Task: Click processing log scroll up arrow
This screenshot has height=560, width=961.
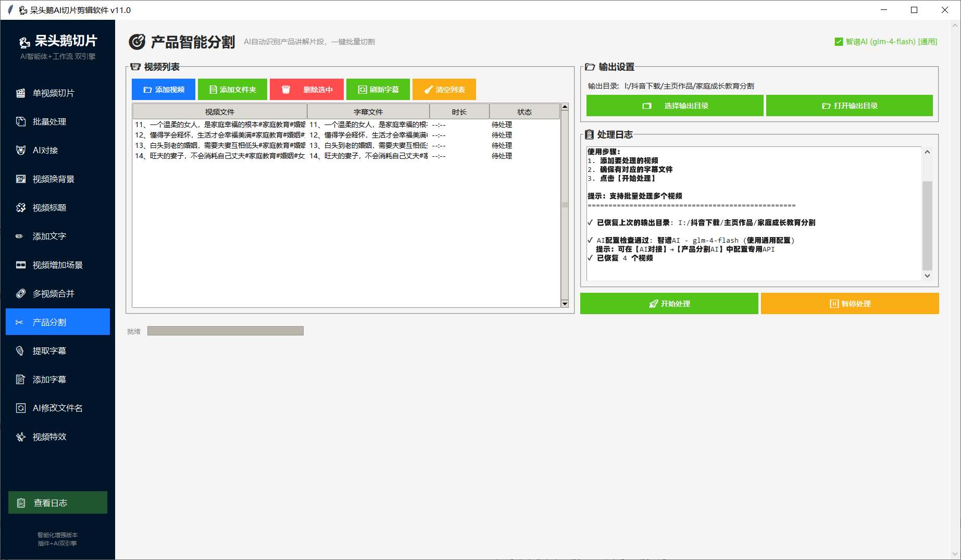Action: (x=927, y=152)
